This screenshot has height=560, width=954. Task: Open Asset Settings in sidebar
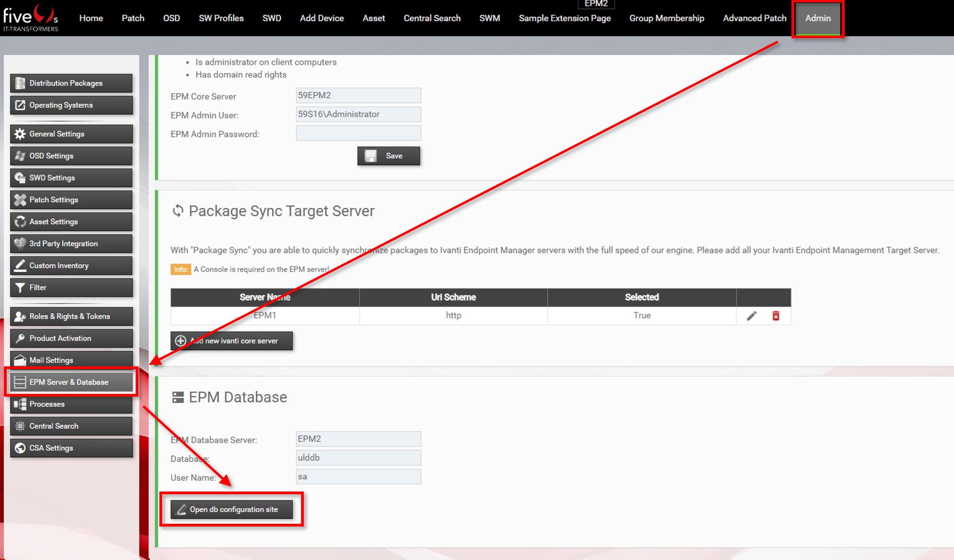[71, 222]
